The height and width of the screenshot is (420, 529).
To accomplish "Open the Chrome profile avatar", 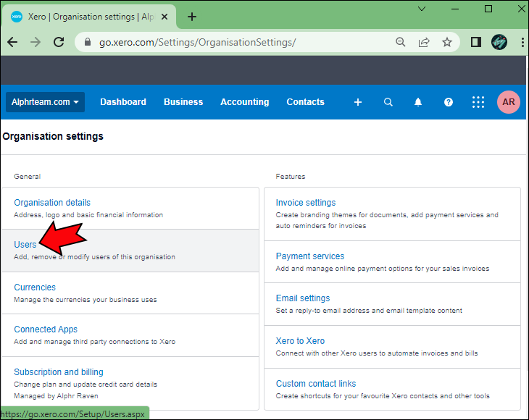I will (x=499, y=42).
